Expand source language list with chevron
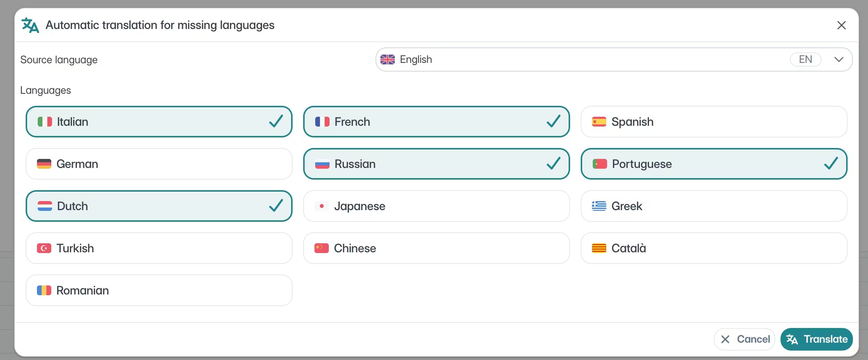The height and width of the screenshot is (360, 868). pyautogui.click(x=839, y=59)
